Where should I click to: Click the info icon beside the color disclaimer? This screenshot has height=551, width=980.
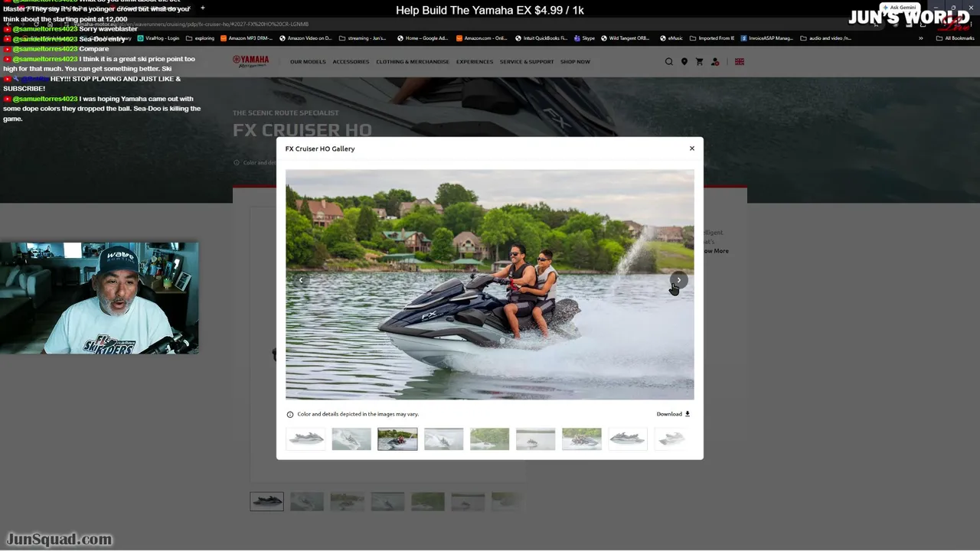[290, 415]
